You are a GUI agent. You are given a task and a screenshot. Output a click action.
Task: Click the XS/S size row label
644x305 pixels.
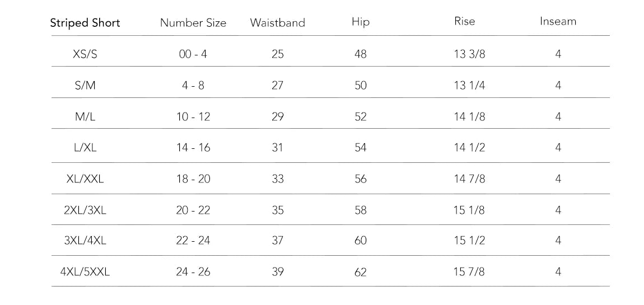point(85,54)
